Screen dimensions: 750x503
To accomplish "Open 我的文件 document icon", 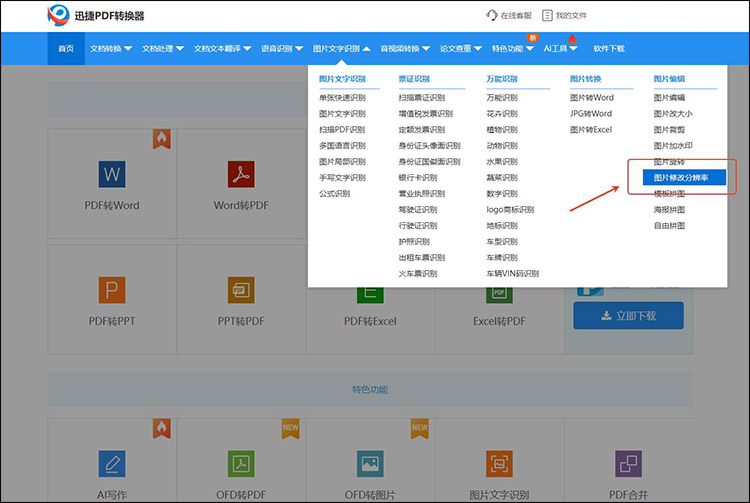I will click(547, 15).
